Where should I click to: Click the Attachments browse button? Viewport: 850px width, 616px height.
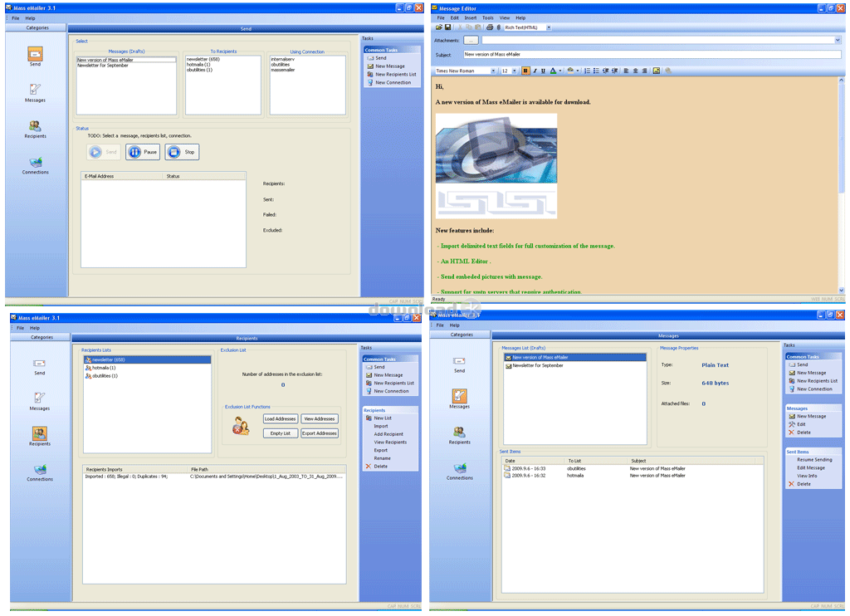point(471,40)
